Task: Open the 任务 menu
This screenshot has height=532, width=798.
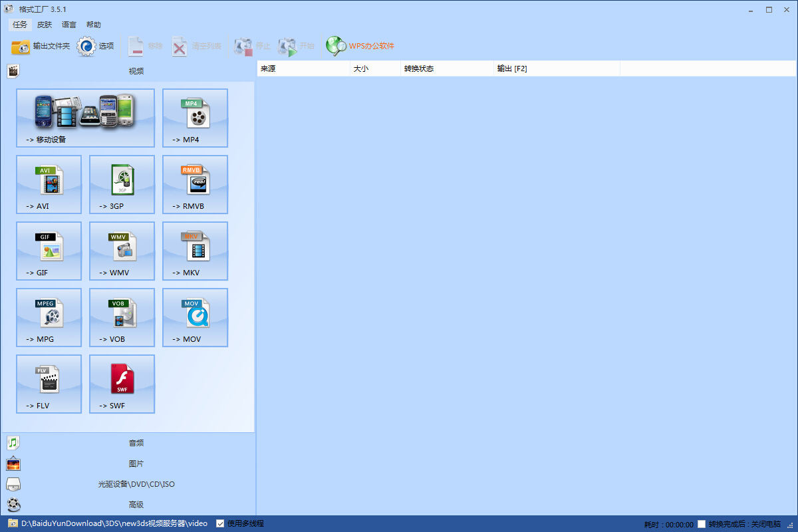Action: pos(20,25)
